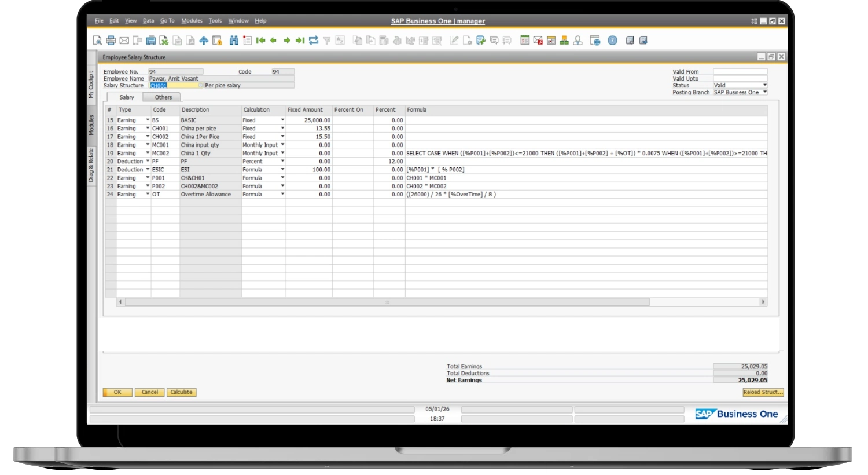Open Calculation dropdown for the ESI row
The image size is (868, 475).
[282, 170]
